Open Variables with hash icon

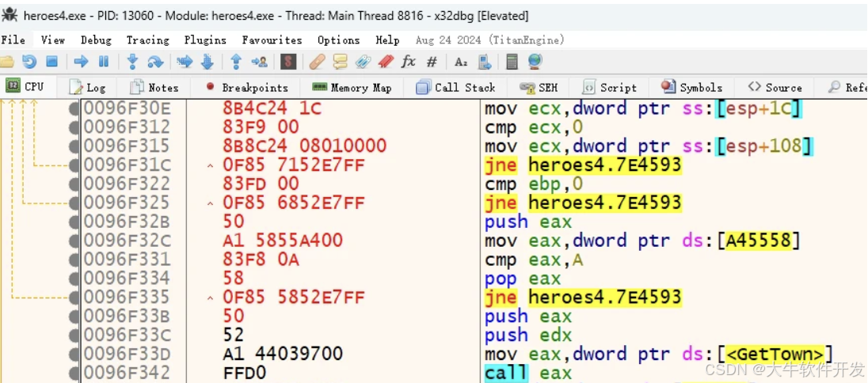[432, 62]
